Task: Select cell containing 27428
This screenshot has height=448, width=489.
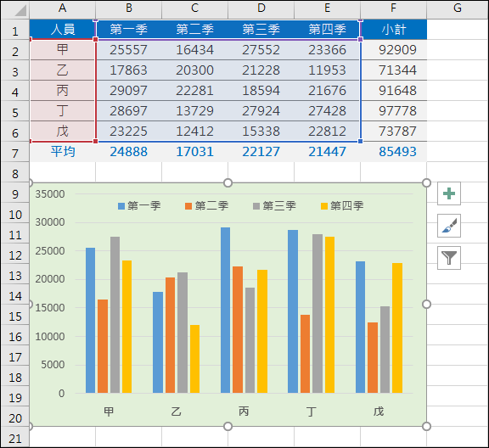Action: pos(327,110)
